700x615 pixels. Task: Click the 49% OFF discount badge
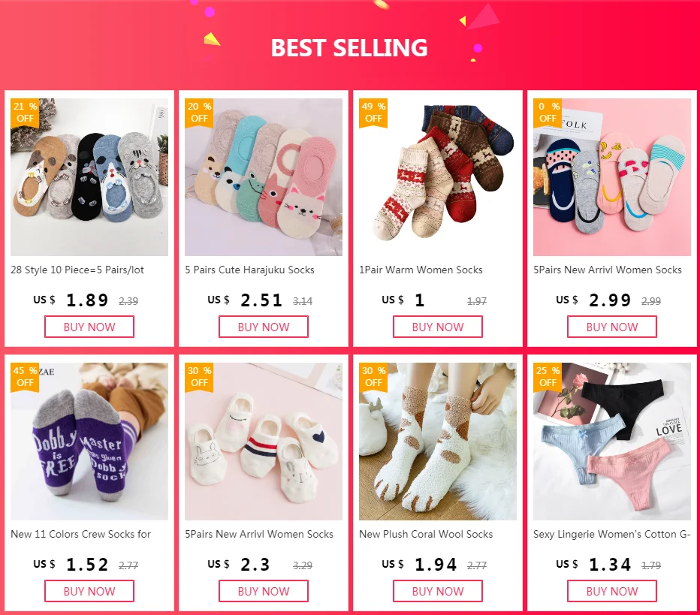[373, 113]
